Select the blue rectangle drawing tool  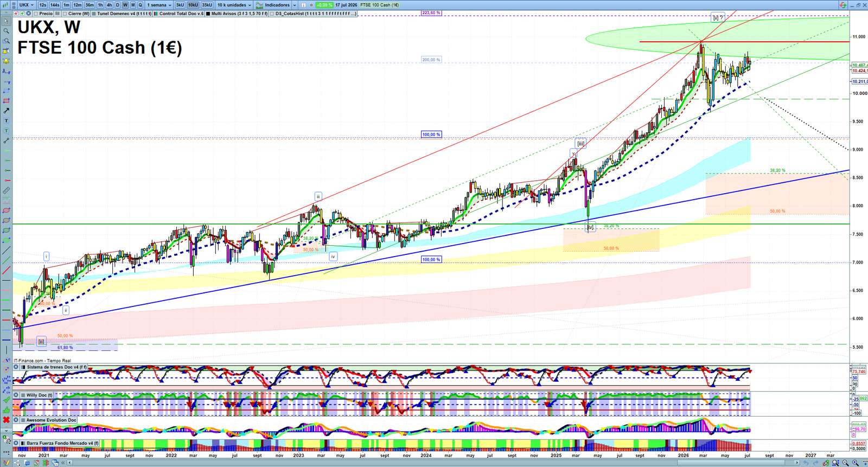[7, 91]
